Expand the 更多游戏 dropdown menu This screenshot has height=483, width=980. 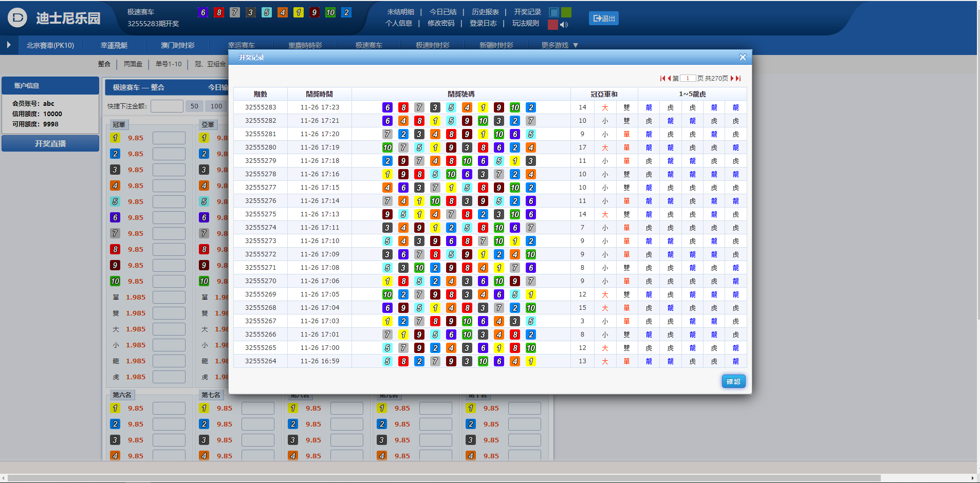click(x=560, y=45)
